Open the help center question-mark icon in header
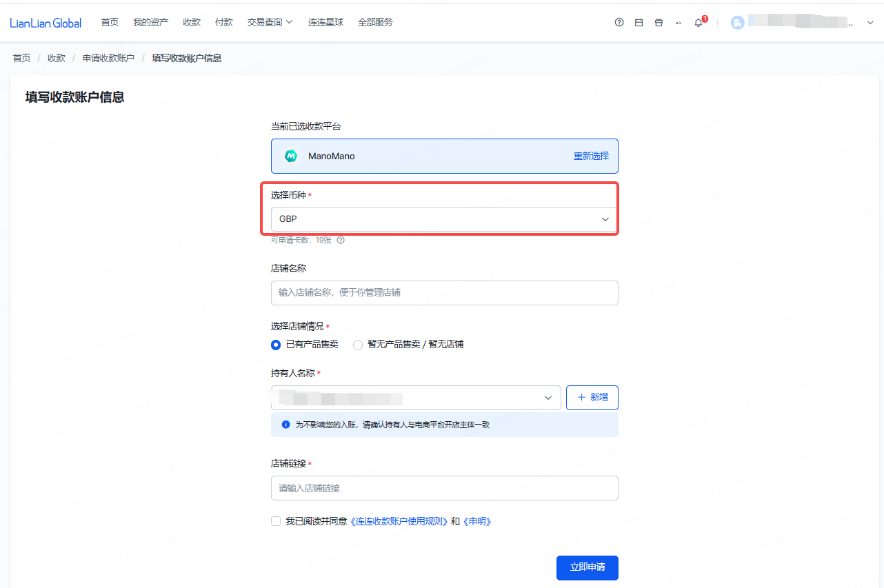This screenshot has height=588, width=884. click(619, 23)
